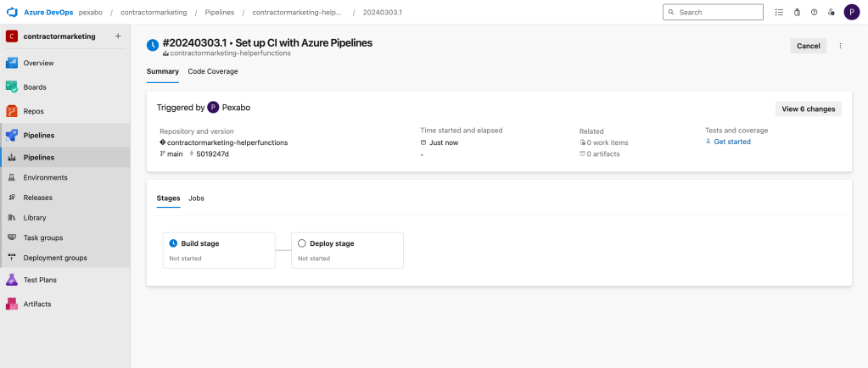Open Releases icon in sidebar
The height and width of the screenshot is (368, 868).
pos(12,198)
